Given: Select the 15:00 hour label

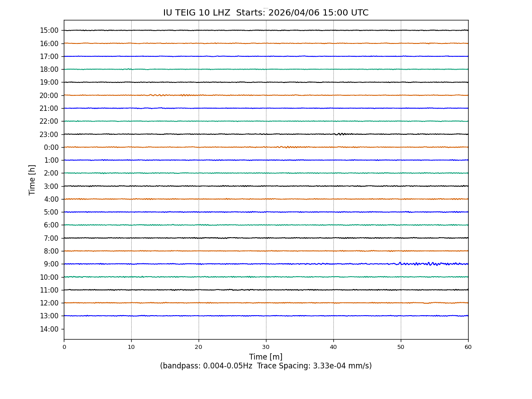Looking at the screenshot, I should coord(49,31).
